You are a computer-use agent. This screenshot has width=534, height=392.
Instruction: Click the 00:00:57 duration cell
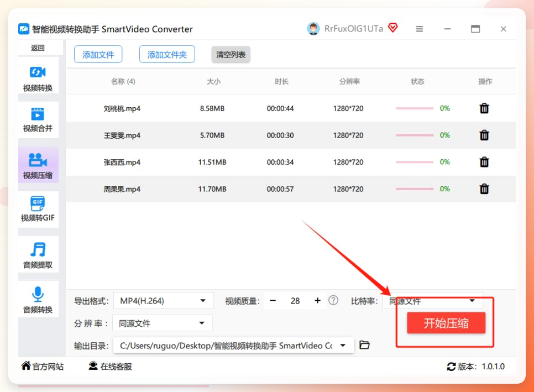pos(280,189)
